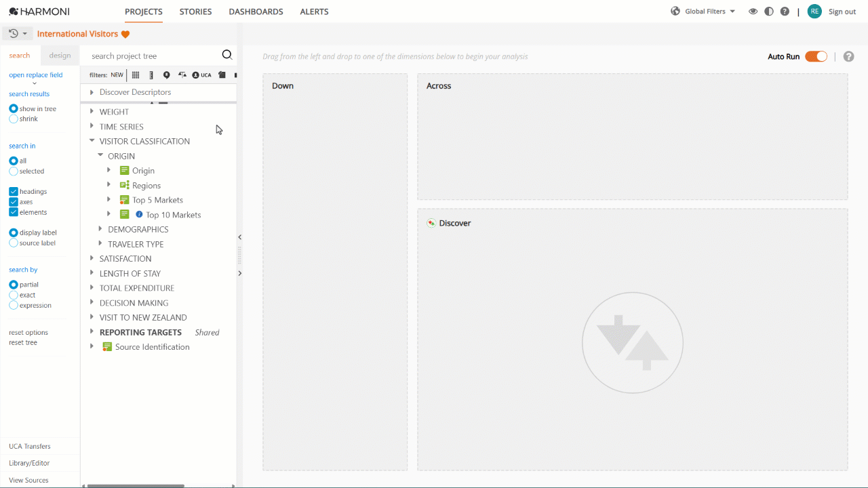This screenshot has height=488, width=868.
Task: Click open replace field link
Action: [35, 75]
